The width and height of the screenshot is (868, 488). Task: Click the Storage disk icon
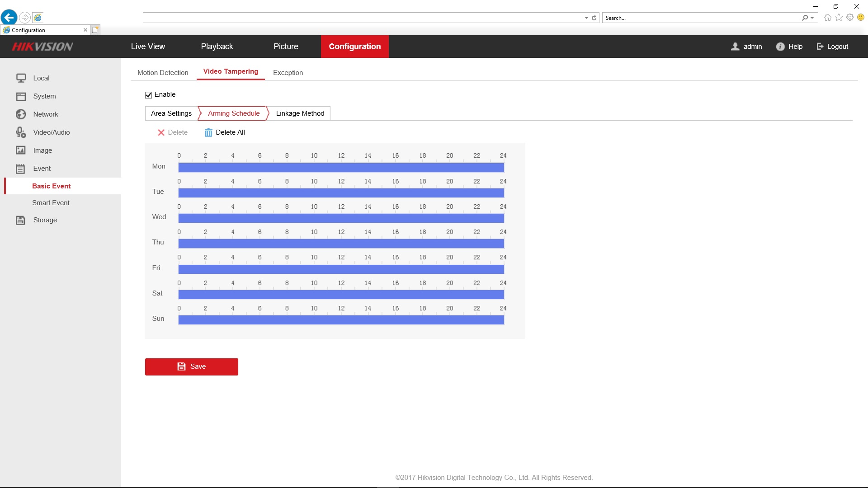pos(21,220)
